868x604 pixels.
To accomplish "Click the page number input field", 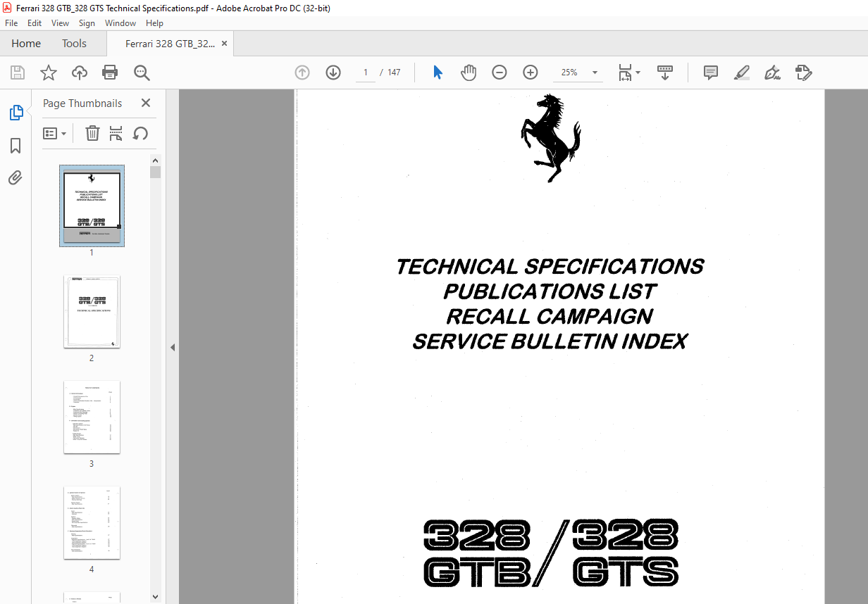I will click(366, 73).
